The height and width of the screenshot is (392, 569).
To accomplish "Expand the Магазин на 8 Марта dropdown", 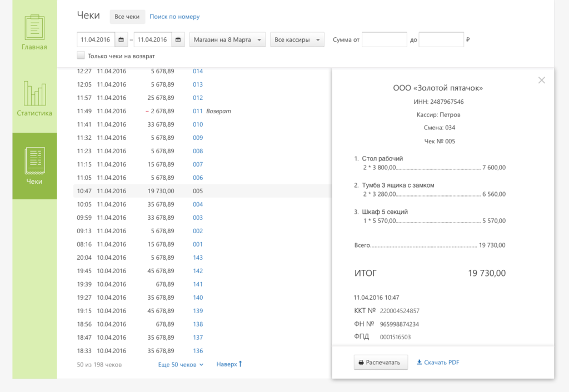I will point(227,40).
